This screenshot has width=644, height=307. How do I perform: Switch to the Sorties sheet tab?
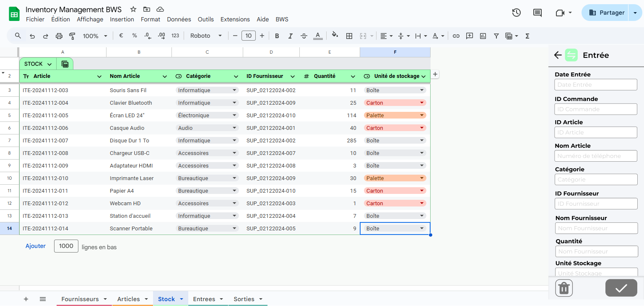point(244,299)
